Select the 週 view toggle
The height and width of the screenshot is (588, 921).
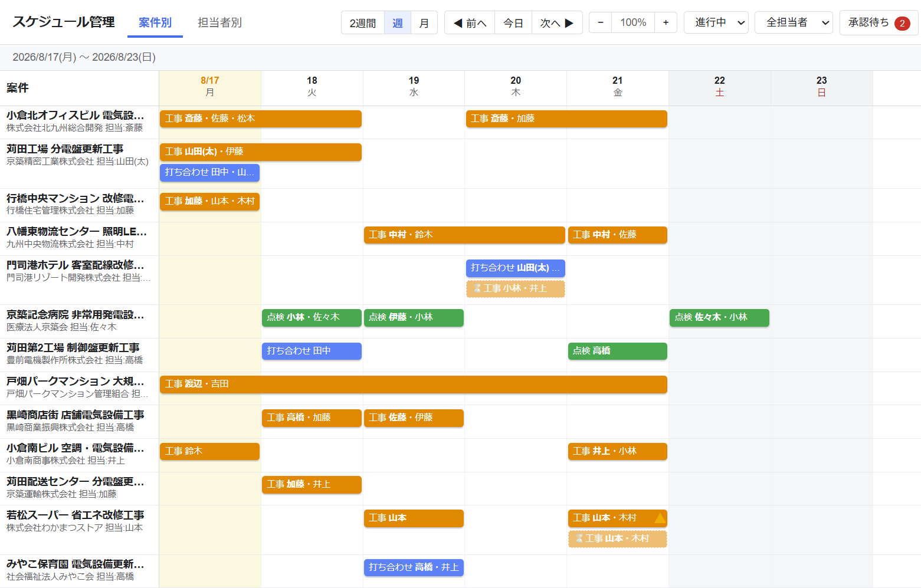[x=398, y=23]
